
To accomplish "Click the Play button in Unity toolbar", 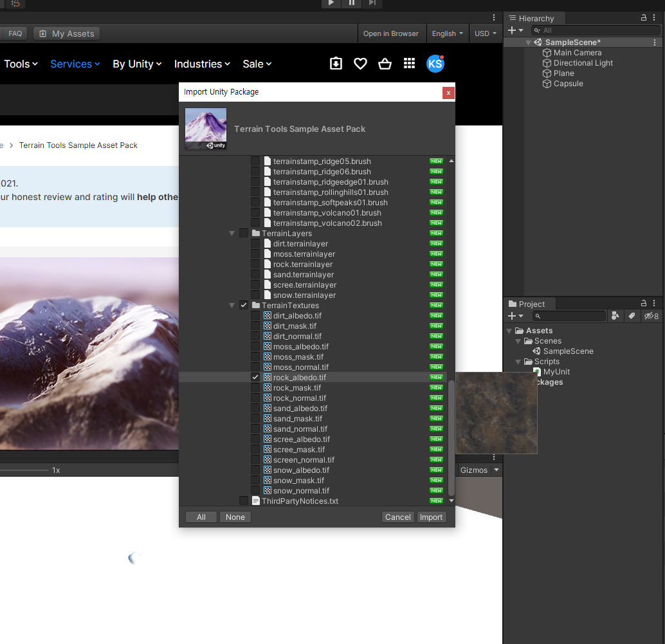I will 331,3.
